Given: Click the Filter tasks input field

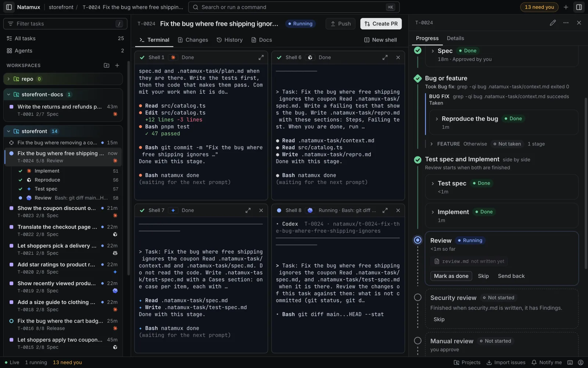Looking at the screenshot, I should tap(65, 24).
